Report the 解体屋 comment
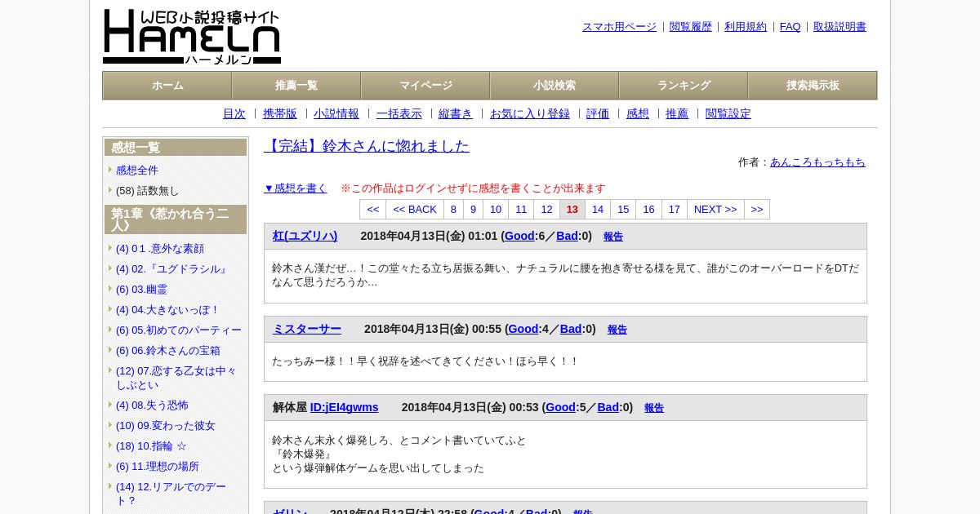980x514 pixels. (x=654, y=408)
